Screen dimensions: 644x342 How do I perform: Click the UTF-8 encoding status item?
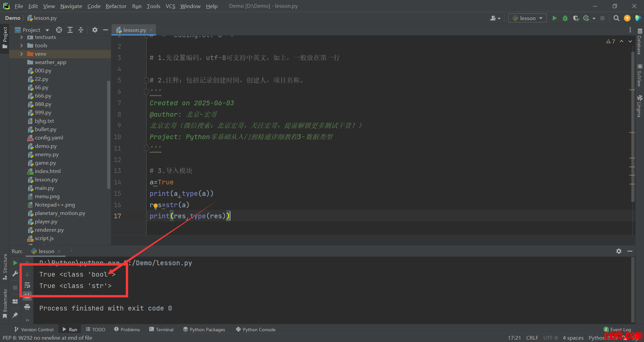coord(550,338)
